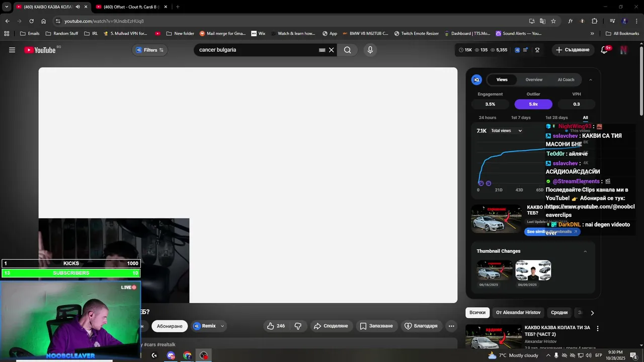Open Chrome from the Windows taskbar
Image resolution: width=644 pixels, height=362 pixels.
(187, 355)
